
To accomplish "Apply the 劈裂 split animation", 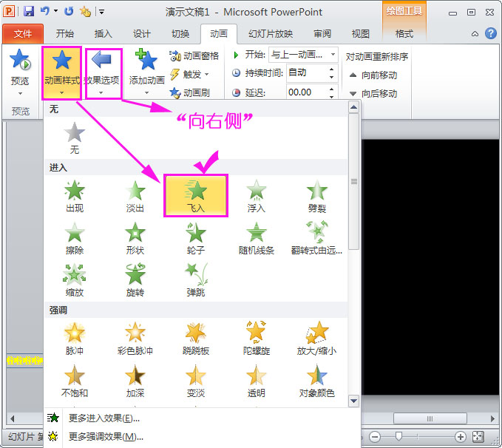I will click(x=316, y=196).
